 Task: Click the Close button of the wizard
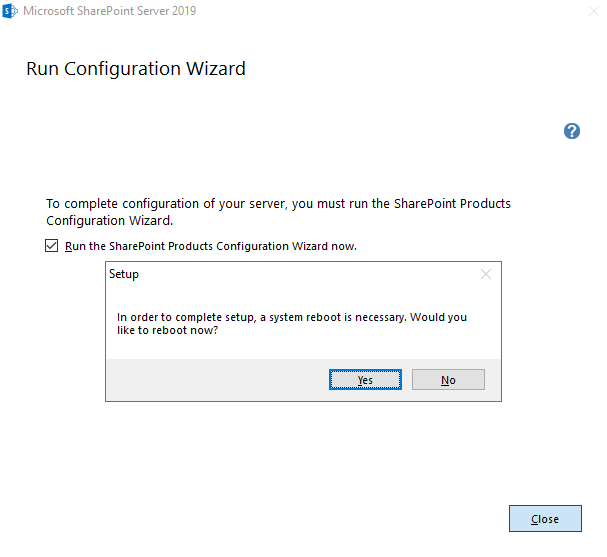pyautogui.click(x=545, y=518)
